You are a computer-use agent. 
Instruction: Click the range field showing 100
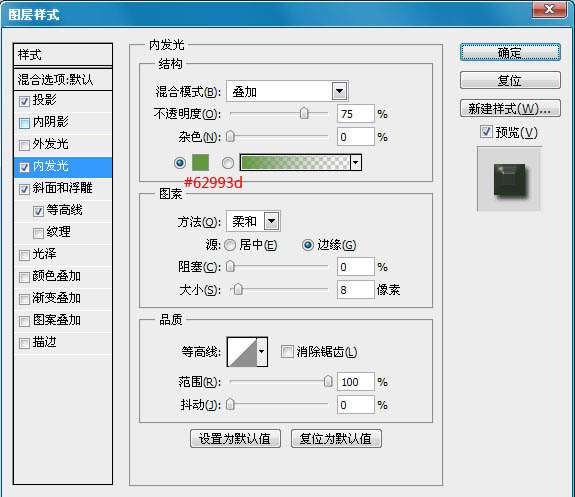point(356,382)
